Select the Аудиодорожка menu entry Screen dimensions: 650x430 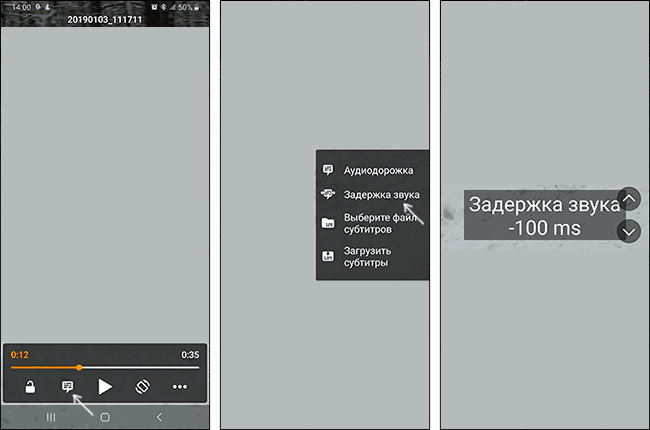(371, 170)
